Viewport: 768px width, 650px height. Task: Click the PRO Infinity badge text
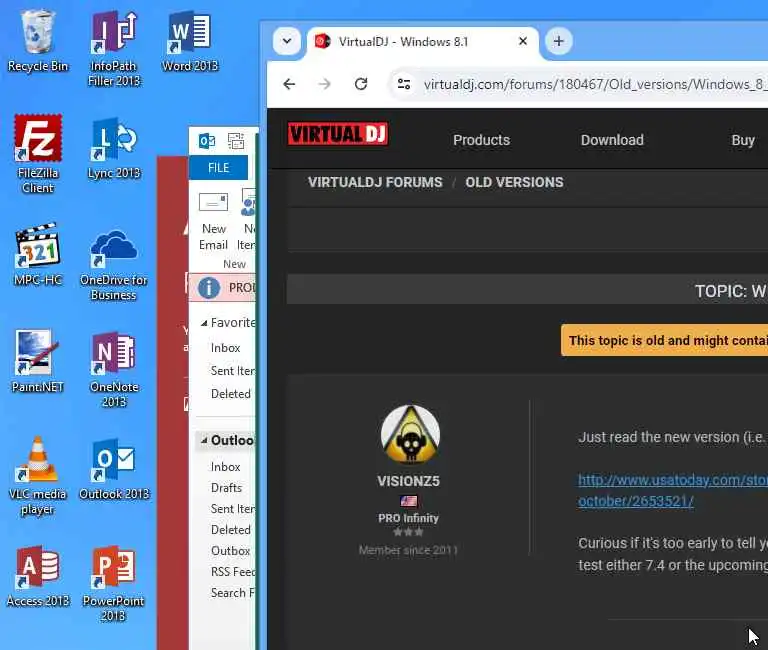[408, 518]
